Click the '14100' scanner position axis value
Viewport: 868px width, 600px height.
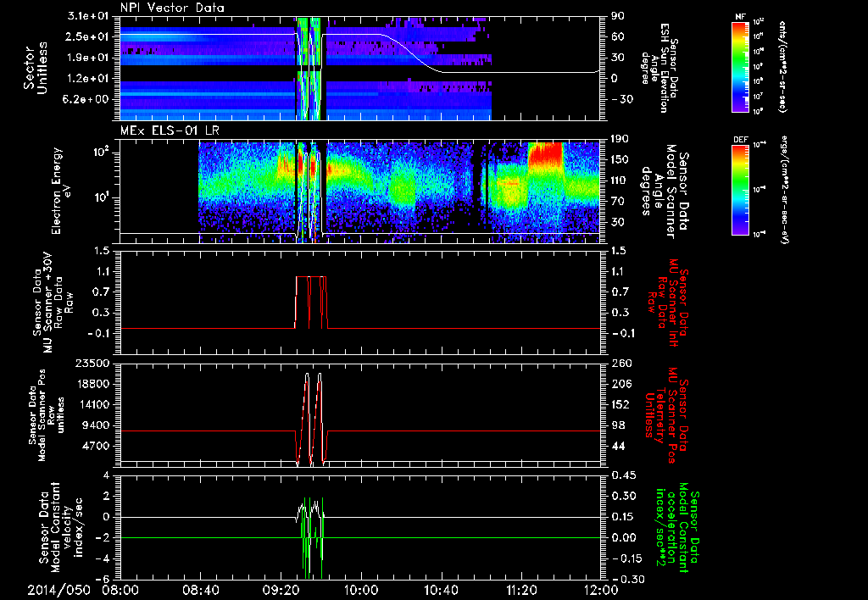[x=92, y=404]
